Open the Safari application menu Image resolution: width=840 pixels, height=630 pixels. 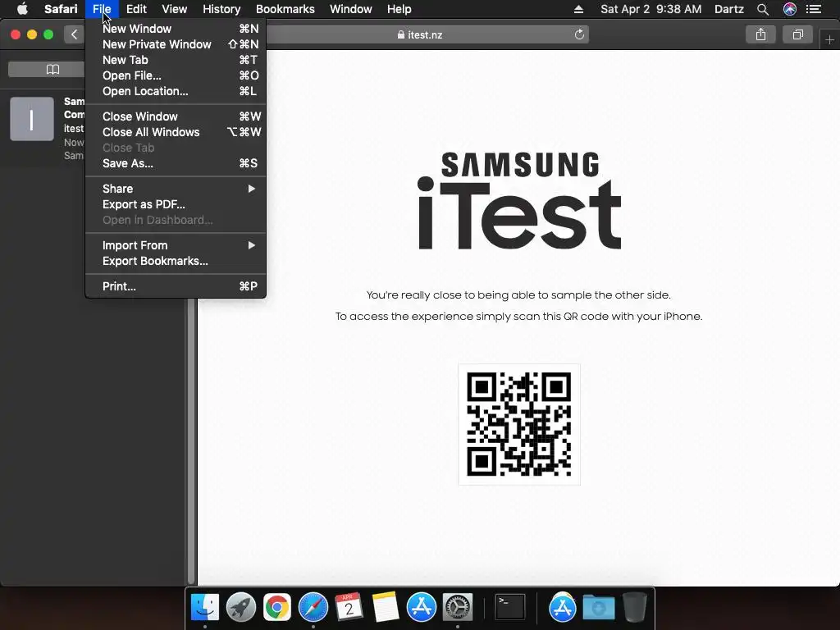61,9
